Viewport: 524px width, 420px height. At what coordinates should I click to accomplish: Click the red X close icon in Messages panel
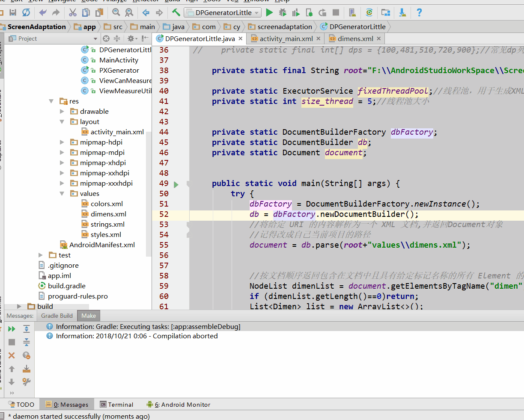point(12,355)
